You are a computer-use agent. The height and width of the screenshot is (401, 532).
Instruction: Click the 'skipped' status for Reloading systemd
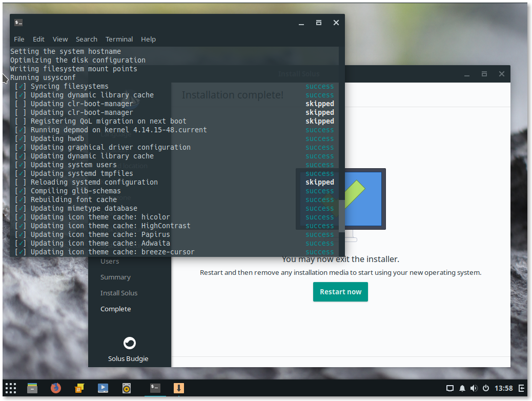(320, 183)
